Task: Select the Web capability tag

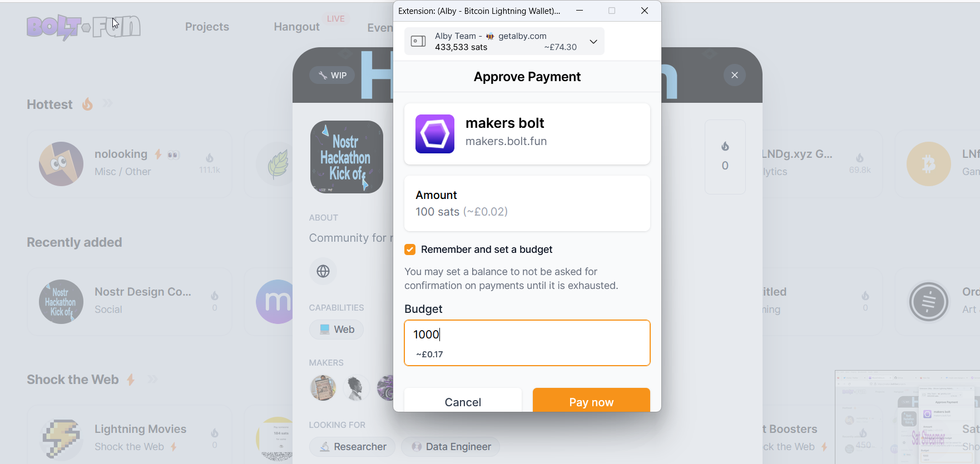Action: pos(336,330)
